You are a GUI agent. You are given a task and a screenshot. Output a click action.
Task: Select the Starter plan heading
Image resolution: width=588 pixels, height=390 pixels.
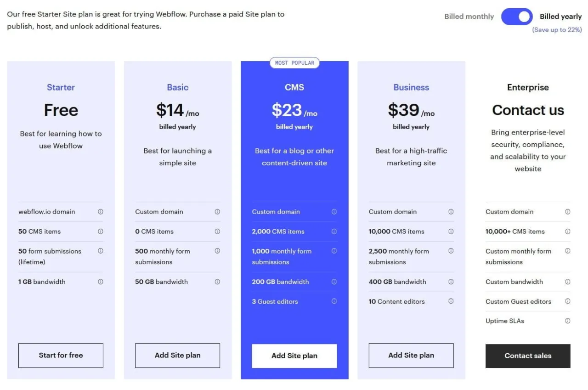(61, 87)
